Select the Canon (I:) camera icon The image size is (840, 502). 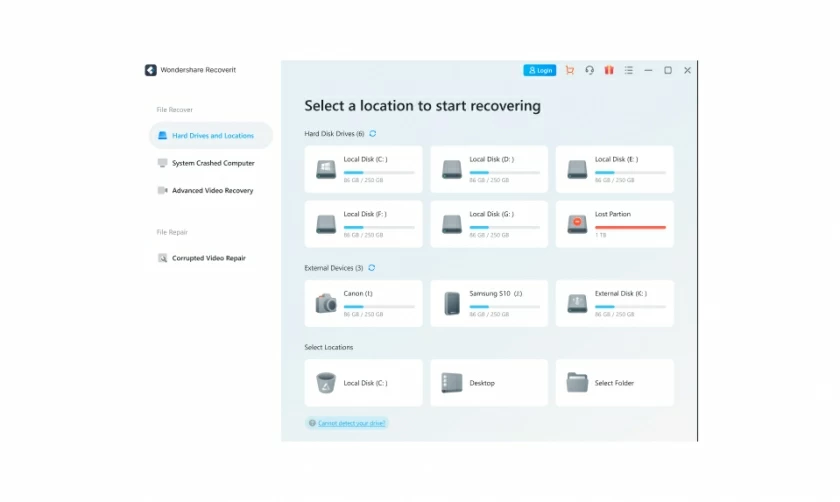(x=326, y=303)
